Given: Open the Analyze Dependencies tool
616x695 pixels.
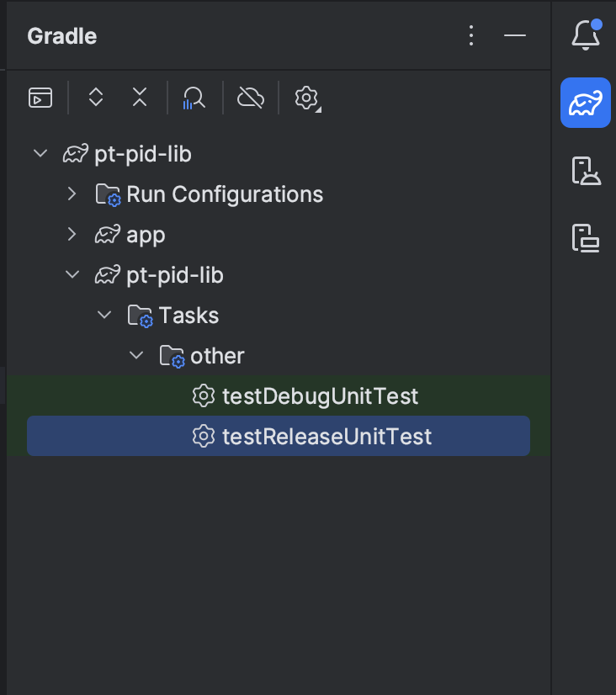Looking at the screenshot, I should click(x=194, y=98).
